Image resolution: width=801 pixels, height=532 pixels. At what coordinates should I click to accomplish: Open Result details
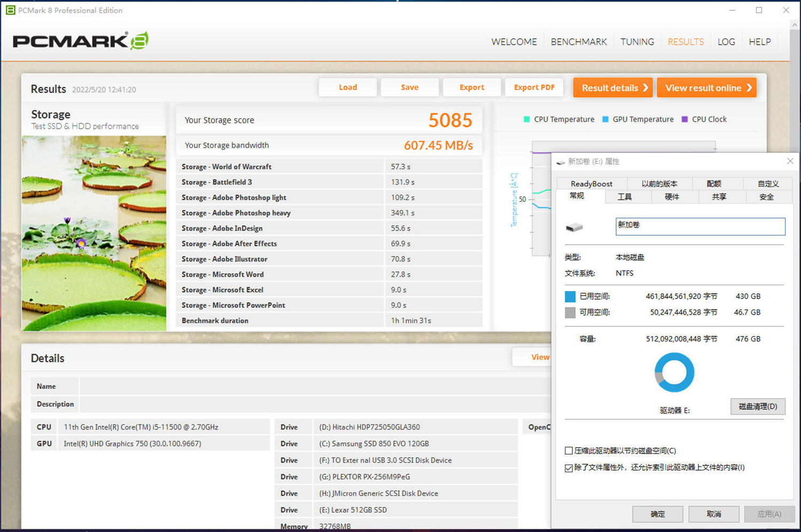coord(613,88)
